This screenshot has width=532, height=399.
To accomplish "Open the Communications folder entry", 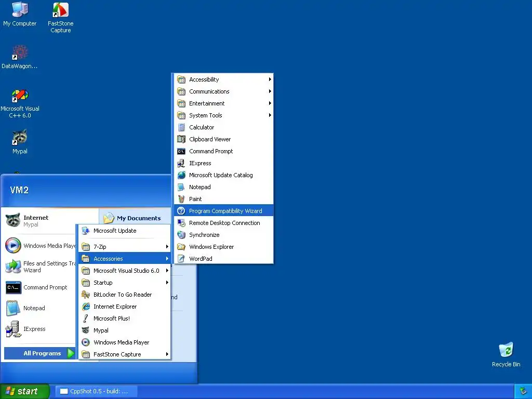I will (223, 91).
